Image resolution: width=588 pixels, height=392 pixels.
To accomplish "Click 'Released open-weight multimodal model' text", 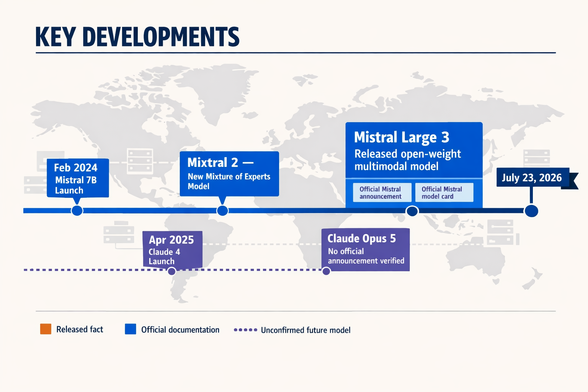I will point(408,160).
